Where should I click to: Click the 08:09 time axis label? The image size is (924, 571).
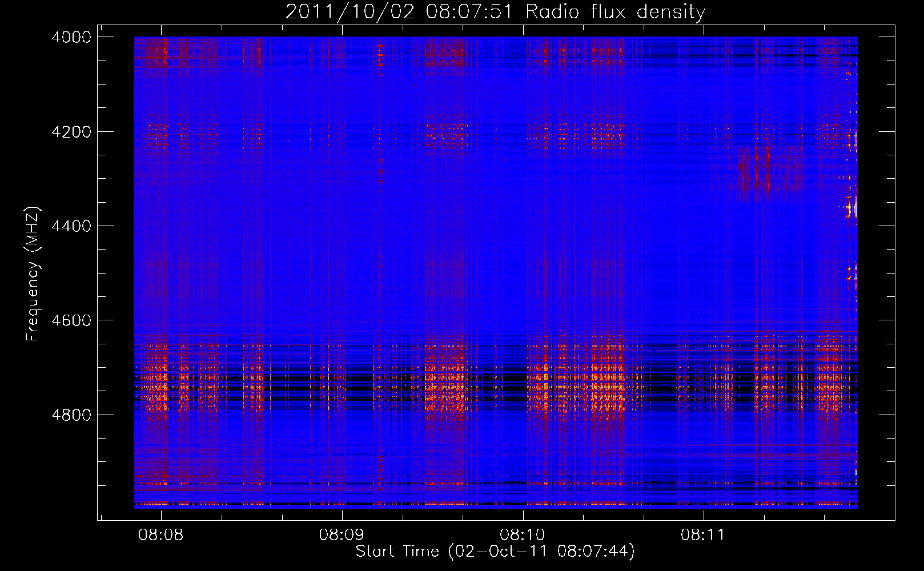coord(342,535)
